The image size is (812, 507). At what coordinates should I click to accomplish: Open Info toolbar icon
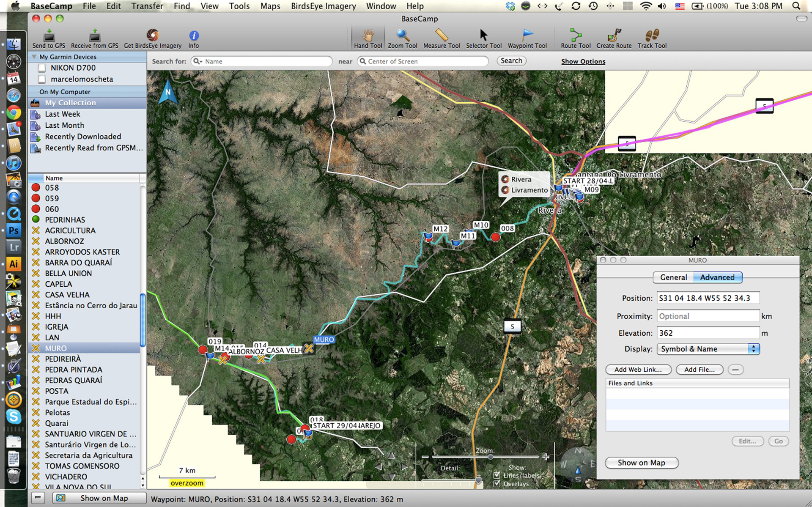[x=194, y=36]
